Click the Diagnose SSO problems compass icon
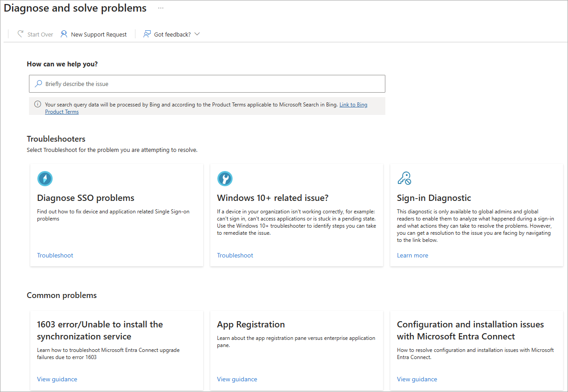The height and width of the screenshot is (392, 568). click(x=45, y=179)
